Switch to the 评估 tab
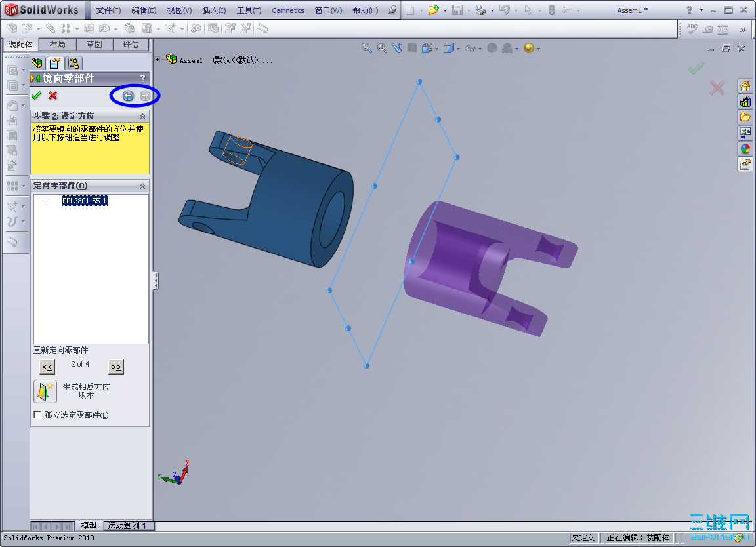Screen dimensions: 756x547 tap(131, 45)
